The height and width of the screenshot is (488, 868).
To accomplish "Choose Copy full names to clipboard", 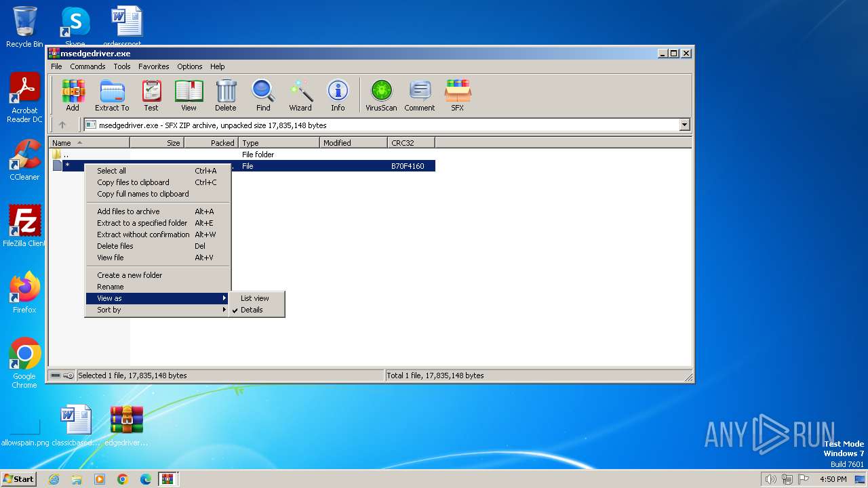I will click(158, 194).
